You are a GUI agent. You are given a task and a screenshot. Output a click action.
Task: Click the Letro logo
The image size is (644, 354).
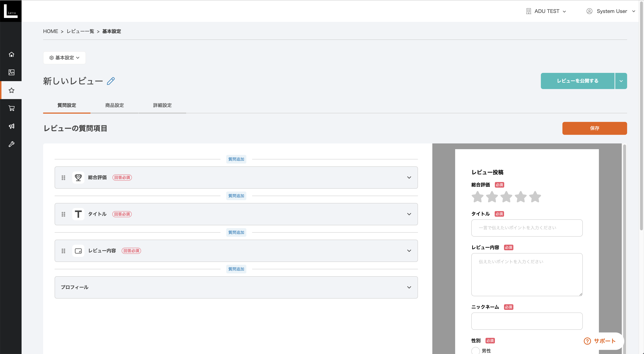click(11, 11)
